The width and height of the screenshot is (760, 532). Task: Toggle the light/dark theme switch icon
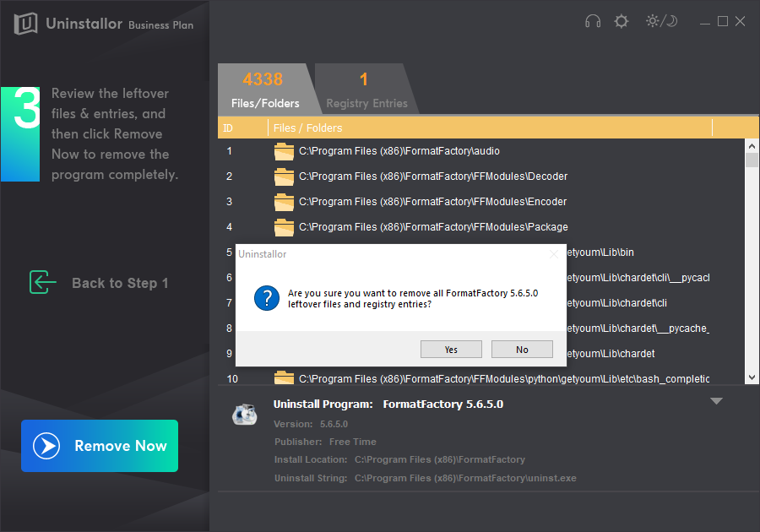[x=661, y=21]
